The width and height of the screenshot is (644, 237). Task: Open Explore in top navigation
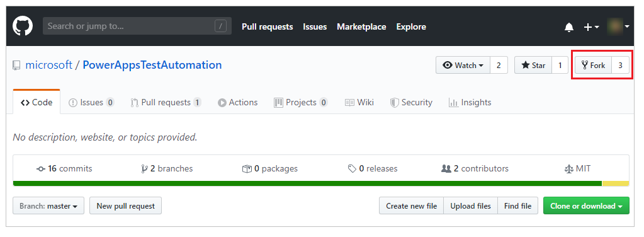pos(411,26)
